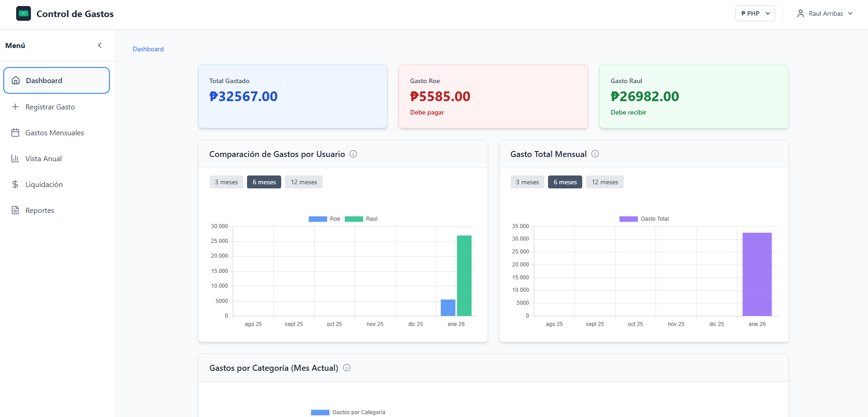Click the Gasto Raul ₱26982.00 card

[693, 97]
